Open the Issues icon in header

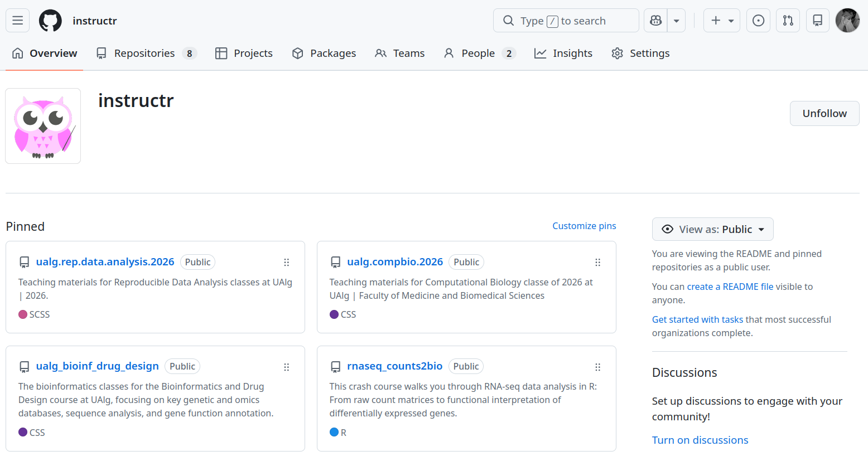(758, 21)
